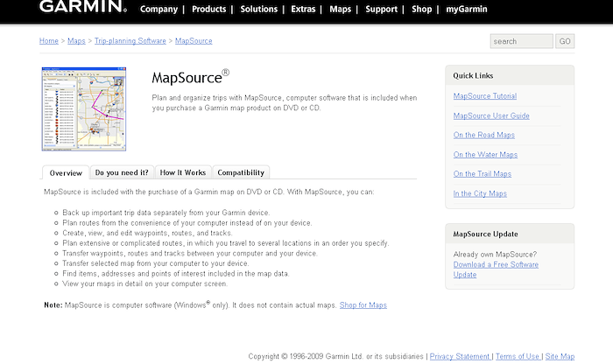This screenshot has height=364, width=613.
Task: Open the MapSource User Guide link
Action: pos(491,115)
